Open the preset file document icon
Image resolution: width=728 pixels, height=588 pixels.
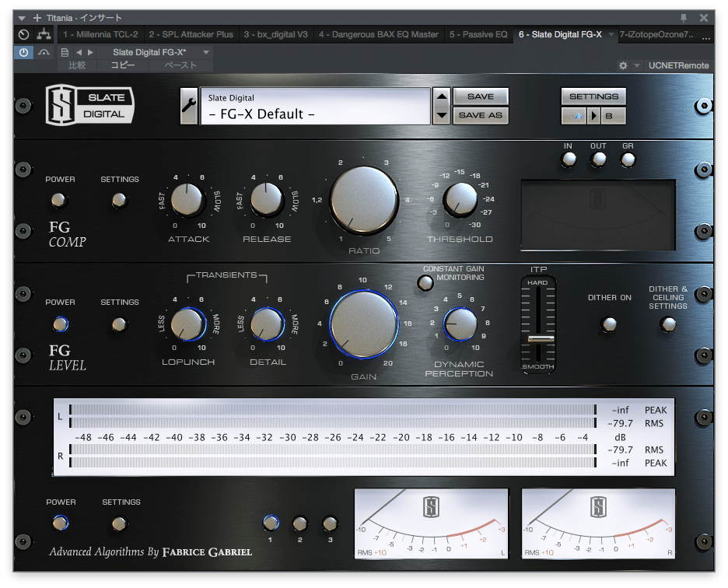click(x=65, y=52)
